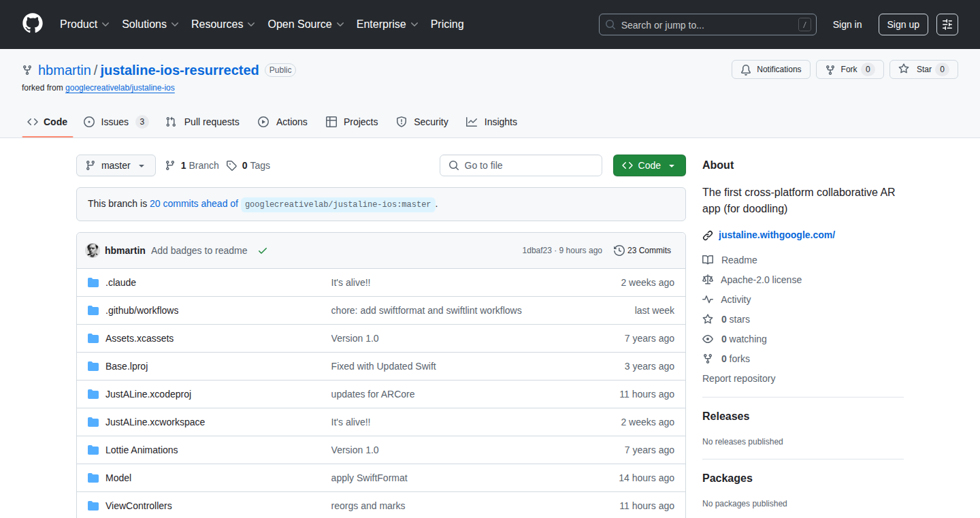Fork this repository with the Fork button
This screenshot has width=980, height=518.
click(x=849, y=69)
